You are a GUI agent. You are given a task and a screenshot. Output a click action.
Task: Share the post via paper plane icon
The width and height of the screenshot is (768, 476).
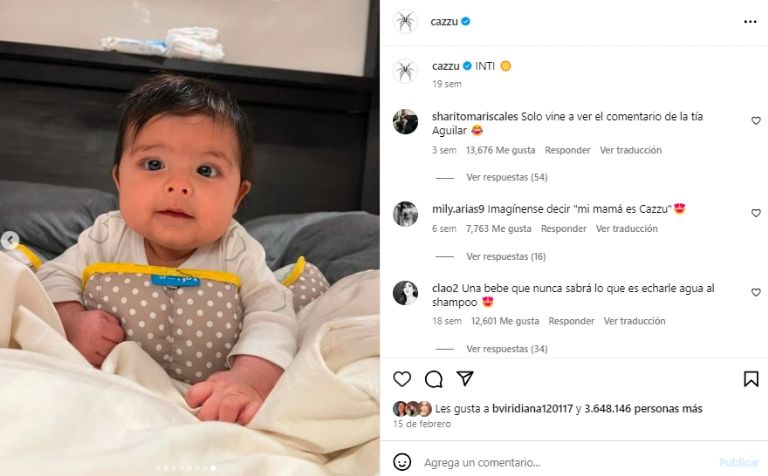[x=464, y=378]
